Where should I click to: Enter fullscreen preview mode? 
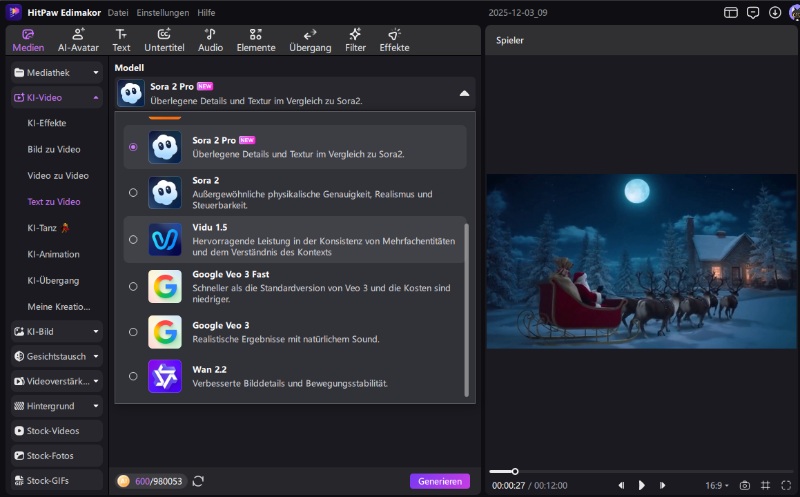coord(786,485)
